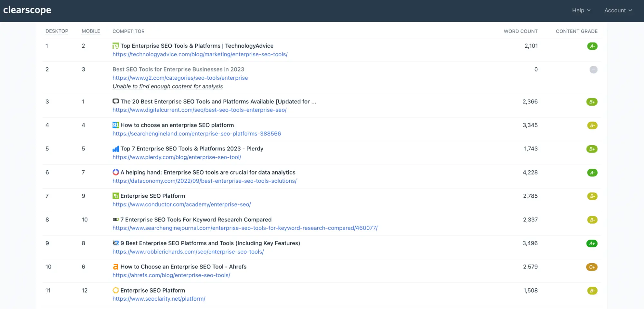Open the Help dropdown menu
The image size is (644, 309).
coord(581,10)
